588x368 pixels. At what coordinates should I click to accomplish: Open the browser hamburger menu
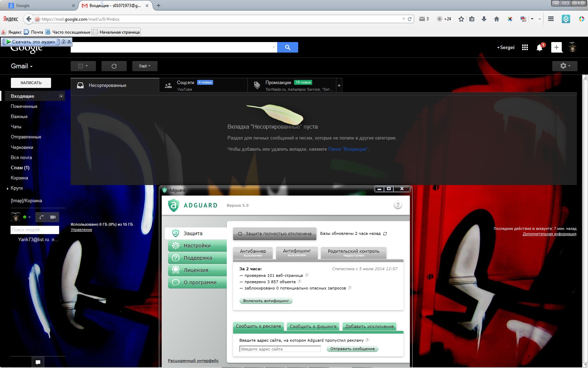(551, 19)
